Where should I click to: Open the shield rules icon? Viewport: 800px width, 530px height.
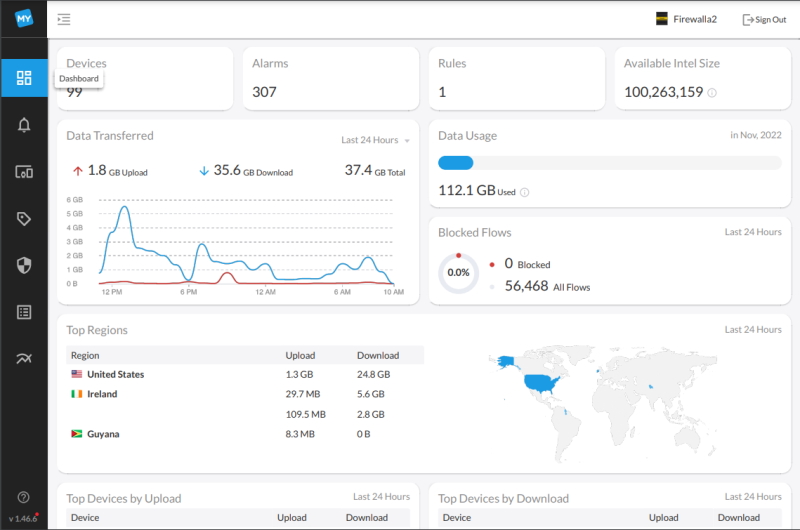click(24, 265)
